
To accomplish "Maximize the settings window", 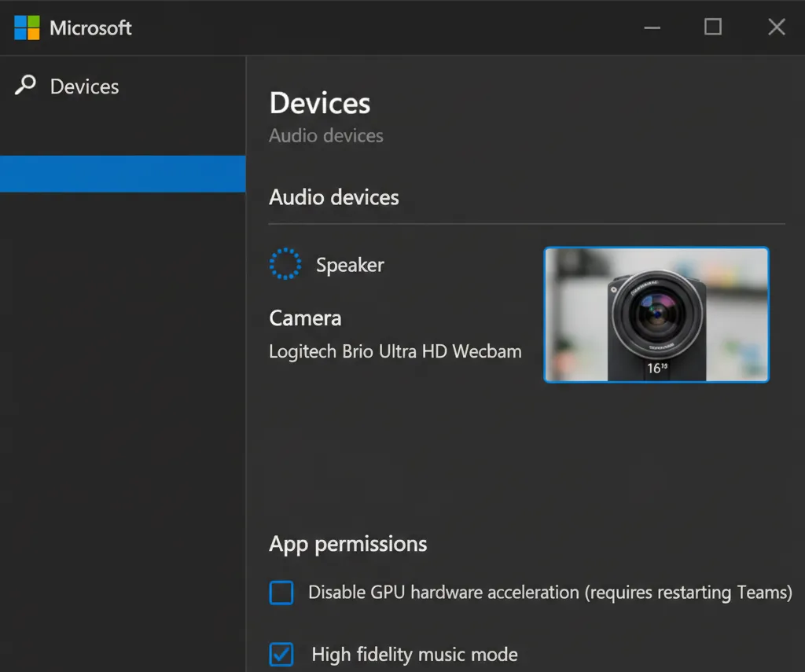I will coord(712,28).
